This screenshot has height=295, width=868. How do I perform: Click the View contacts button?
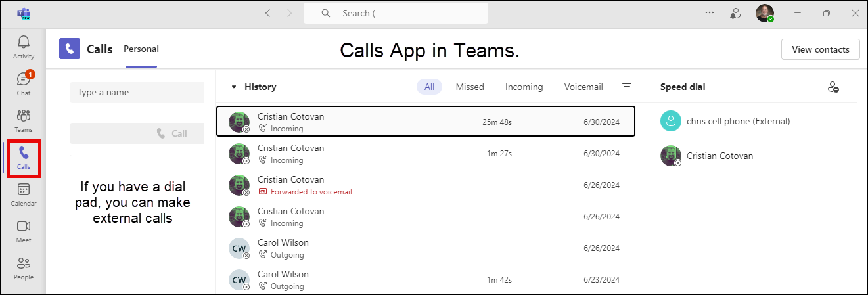[x=820, y=49]
